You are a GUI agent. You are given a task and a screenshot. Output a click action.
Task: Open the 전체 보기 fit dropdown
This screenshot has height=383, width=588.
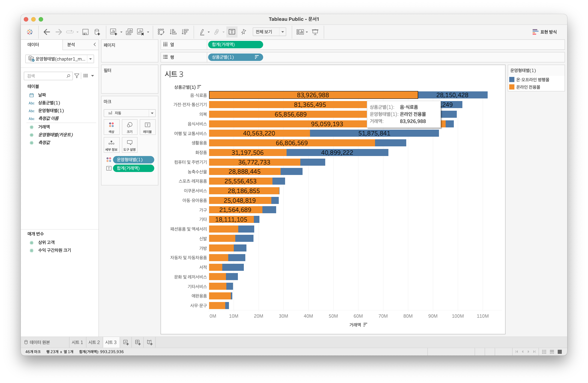point(282,32)
